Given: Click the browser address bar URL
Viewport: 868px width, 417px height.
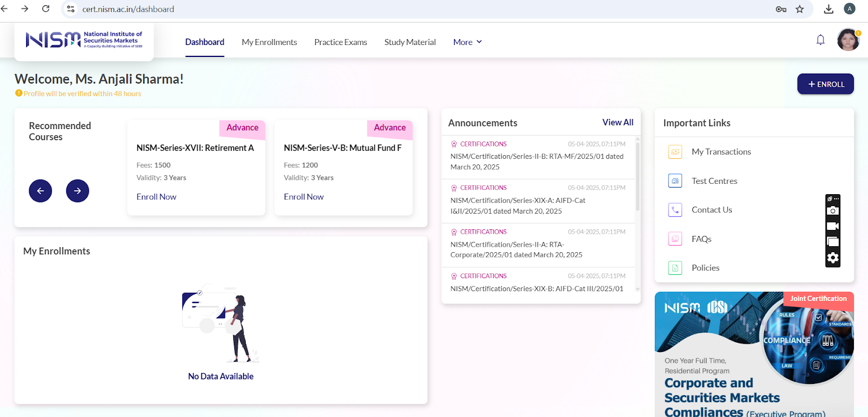Looking at the screenshot, I should click(128, 9).
